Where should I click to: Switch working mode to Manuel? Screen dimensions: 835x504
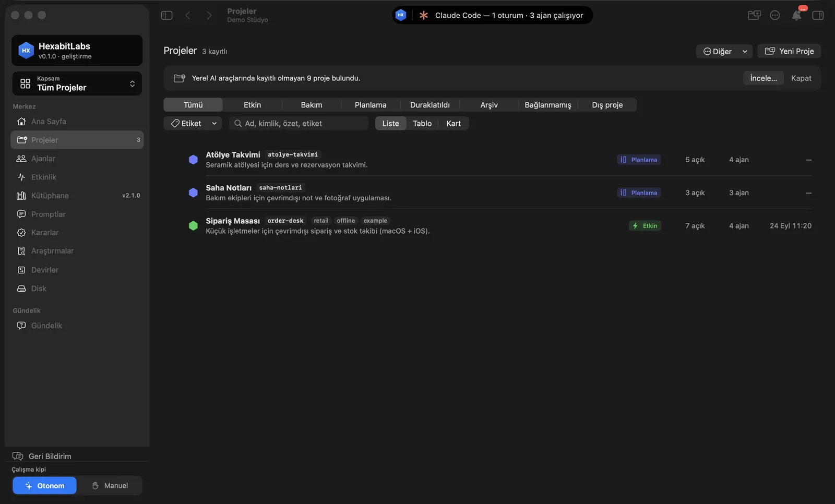(x=110, y=486)
